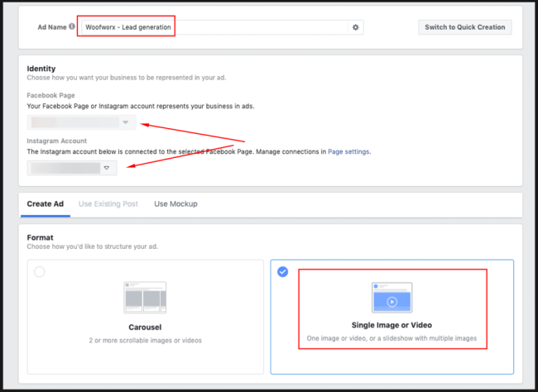This screenshot has height=392, width=538.
Task: Click the Ad Name input field
Action: (x=223, y=27)
